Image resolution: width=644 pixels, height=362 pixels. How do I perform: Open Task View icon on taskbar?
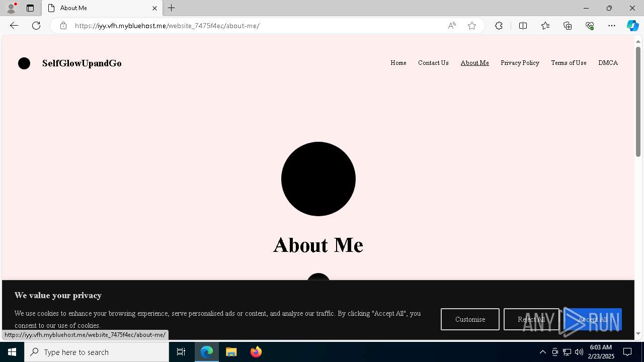click(181, 352)
